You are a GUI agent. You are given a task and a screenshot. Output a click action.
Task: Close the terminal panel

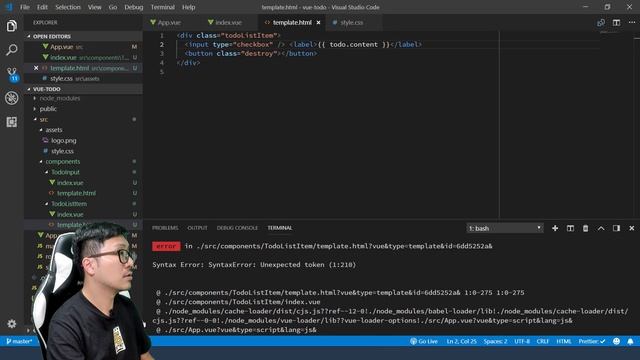pyautogui.click(x=631, y=228)
